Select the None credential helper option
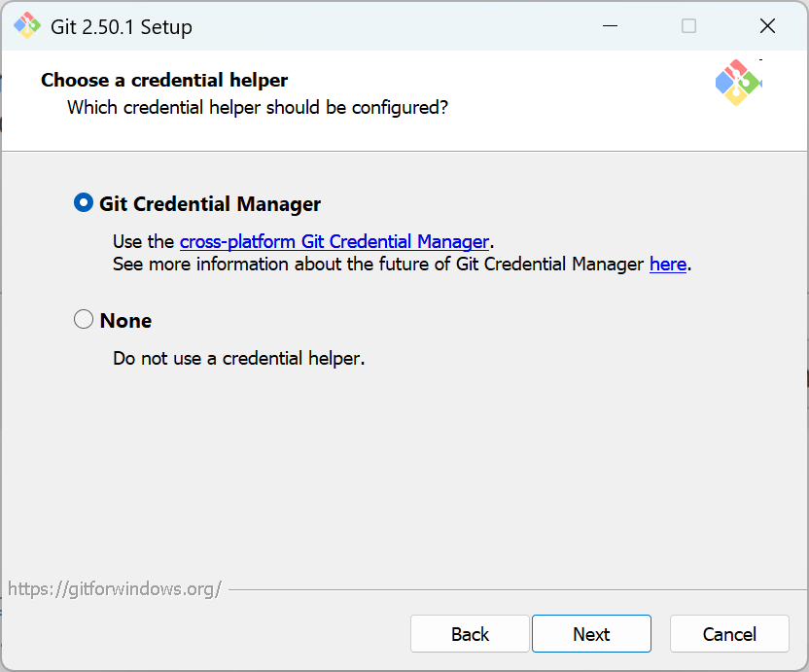This screenshot has width=809, height=672. 84,320
